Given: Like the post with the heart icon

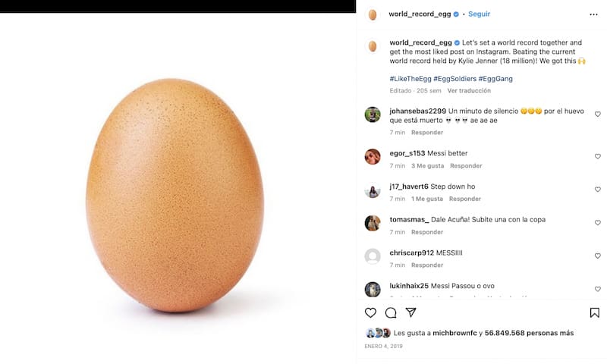Looking at the screenshot, I should click(370, 312).
